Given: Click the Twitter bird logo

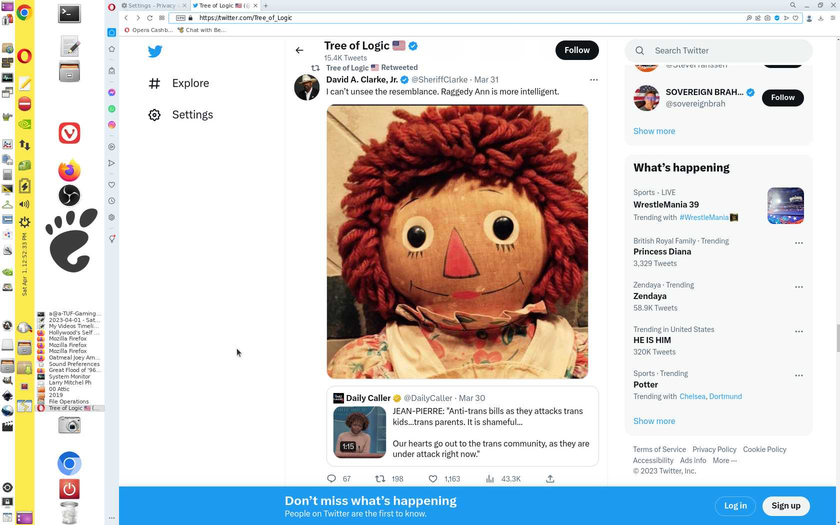Looking at the screenshot, I should (x=155, y=51).
